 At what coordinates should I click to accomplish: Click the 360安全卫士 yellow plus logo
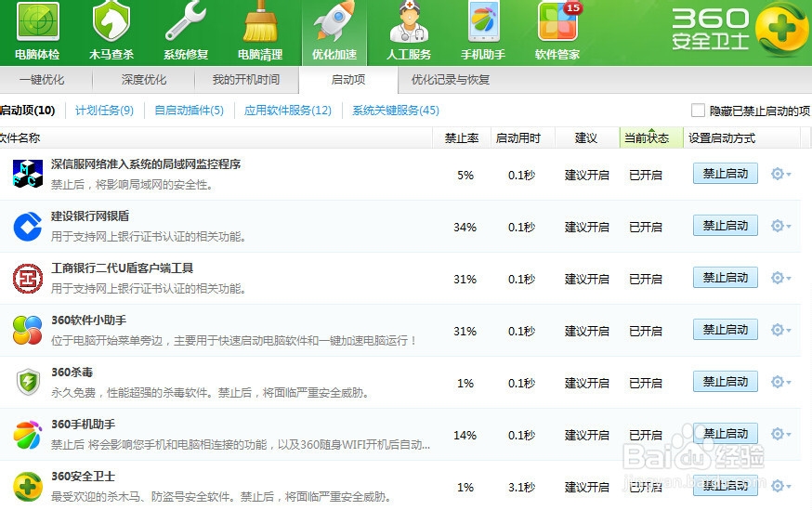782,28
